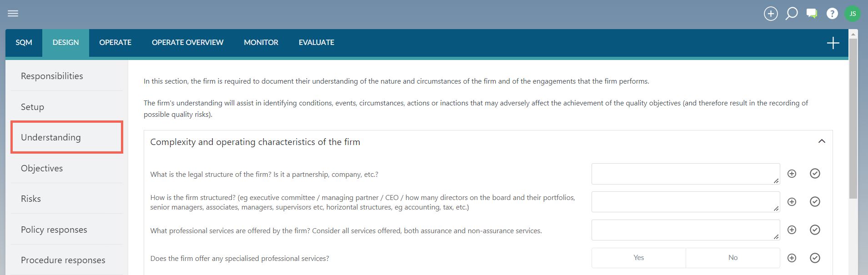This screenshot has height=275, width=868.
Task: Open the chat messages icon
Action: (x=812, y=14)
